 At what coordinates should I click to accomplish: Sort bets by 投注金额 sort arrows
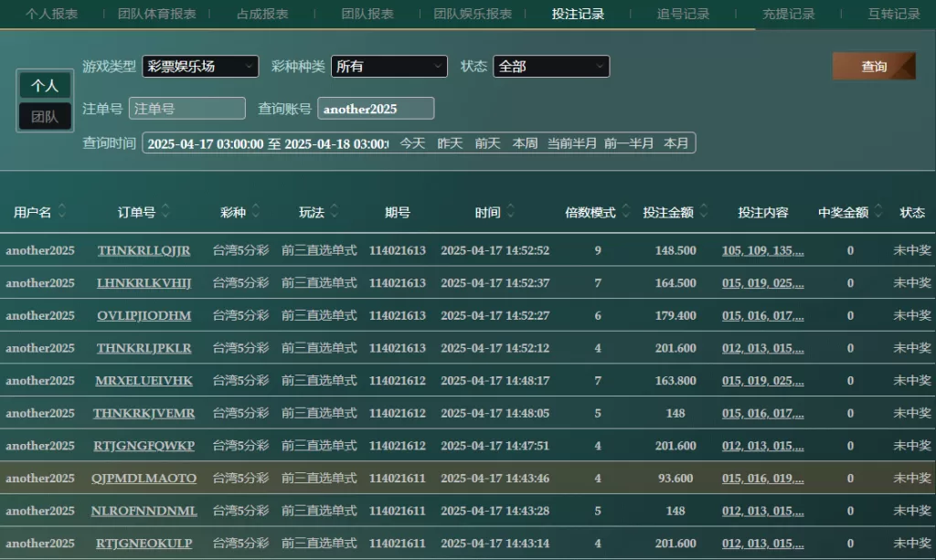point(704,212)
